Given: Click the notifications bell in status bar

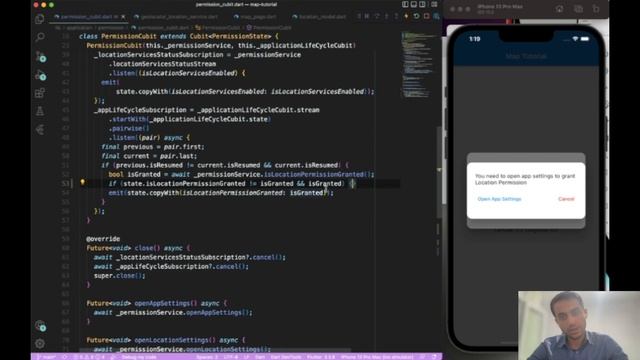Looking at the screenshot, I should [x=434, y=357].
